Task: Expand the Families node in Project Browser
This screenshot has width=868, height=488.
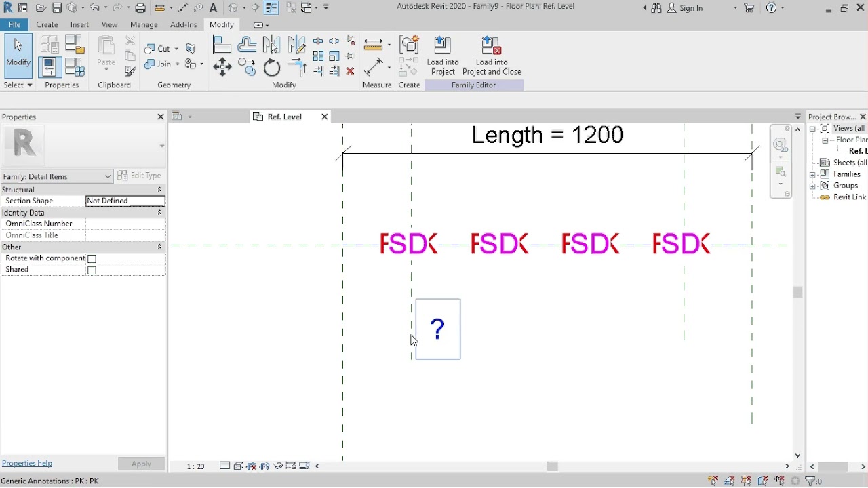Action: tap(812, 174)
